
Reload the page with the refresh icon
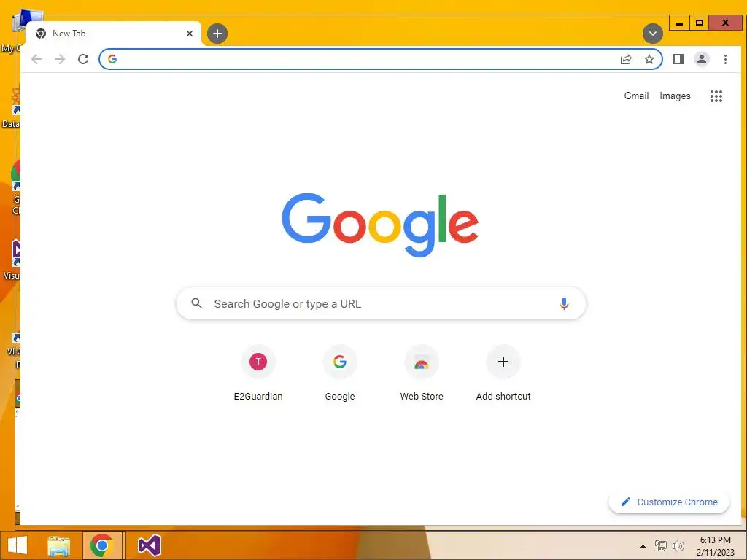tap(83, 59)
